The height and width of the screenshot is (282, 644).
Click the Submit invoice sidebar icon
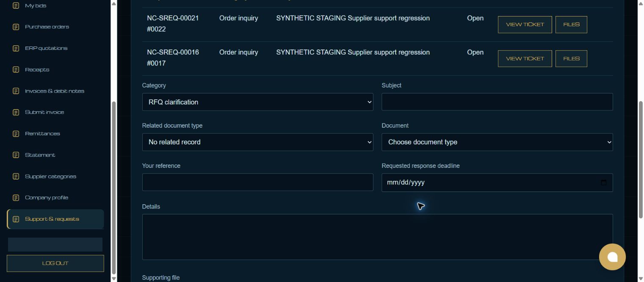coord(16,112)
